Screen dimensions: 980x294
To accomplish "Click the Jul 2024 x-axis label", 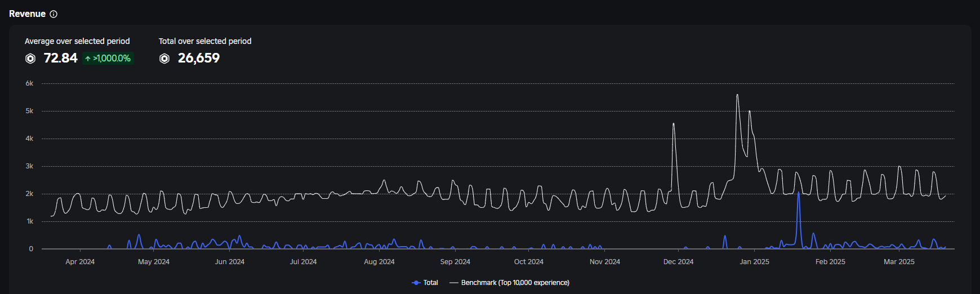I will [x=303, y=262].
